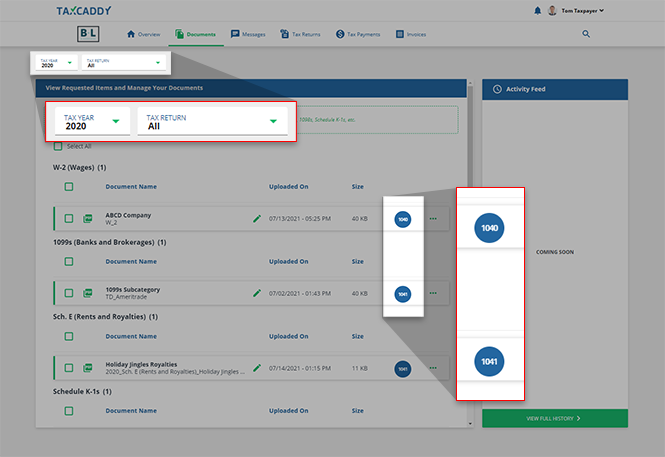Viewport: 665px width, 457px height.
Task: Click the BL firm logo
Action: pos(90,34)
